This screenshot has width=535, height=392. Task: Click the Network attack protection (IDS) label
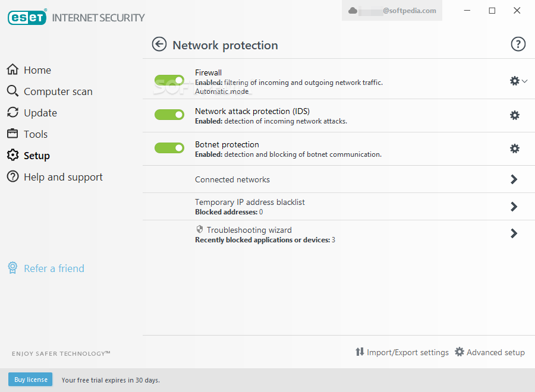tap(252, 112)
